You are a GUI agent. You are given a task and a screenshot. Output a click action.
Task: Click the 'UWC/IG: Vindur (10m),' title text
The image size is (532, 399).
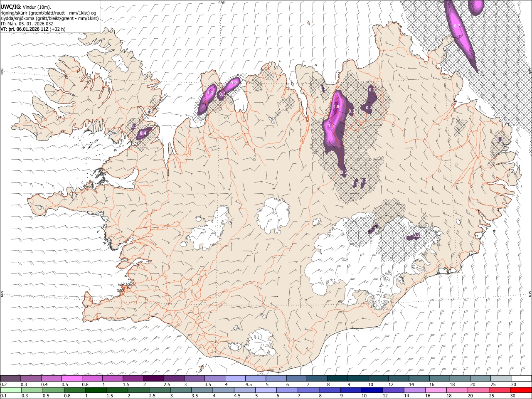(25, 7)
